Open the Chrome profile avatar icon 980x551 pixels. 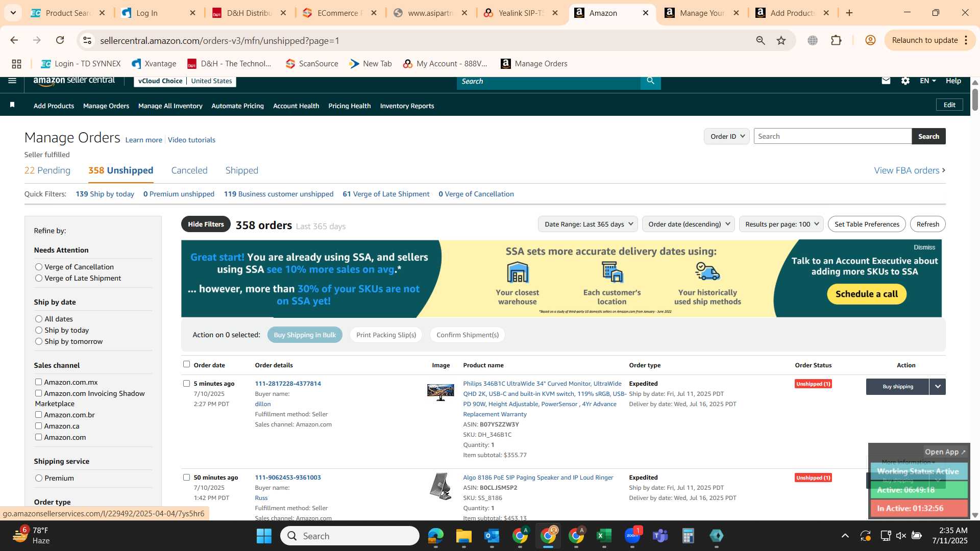coord(870,40)
